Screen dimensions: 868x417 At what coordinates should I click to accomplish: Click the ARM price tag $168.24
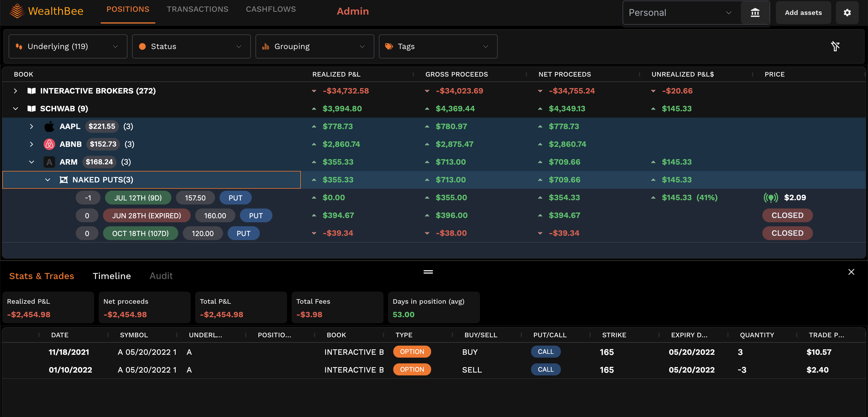point(99,162)
